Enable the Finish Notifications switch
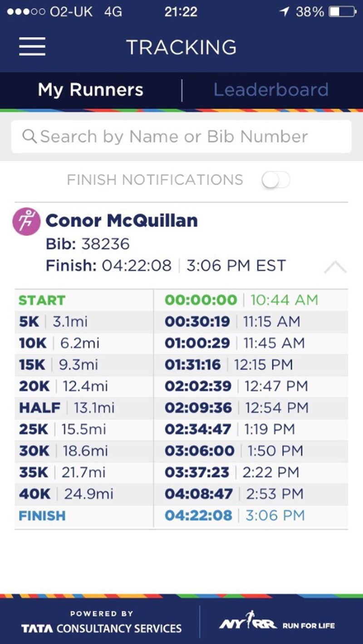363x644 pixels. click(275, 180)
